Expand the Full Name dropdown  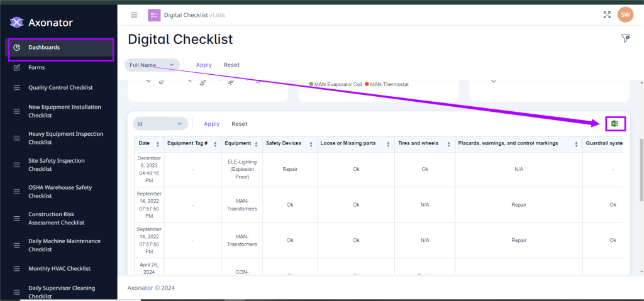point(171,65)
